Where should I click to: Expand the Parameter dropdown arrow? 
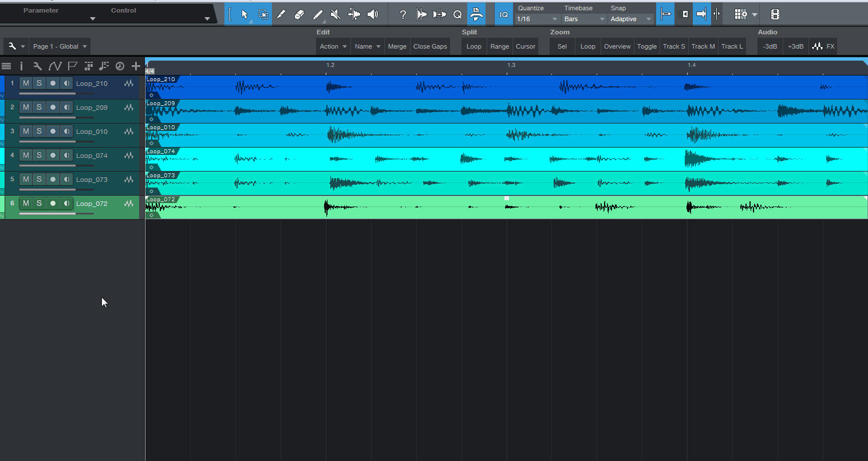[x=93, y=19]
